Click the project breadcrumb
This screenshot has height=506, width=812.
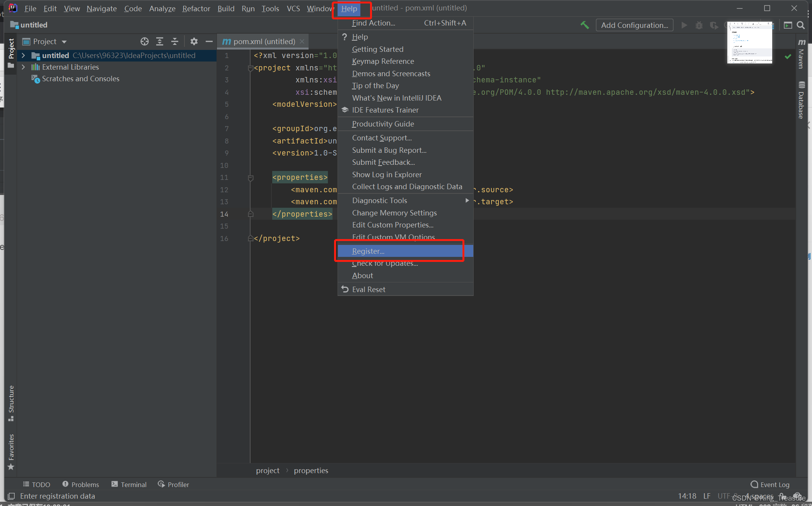(x=268, y=470)
